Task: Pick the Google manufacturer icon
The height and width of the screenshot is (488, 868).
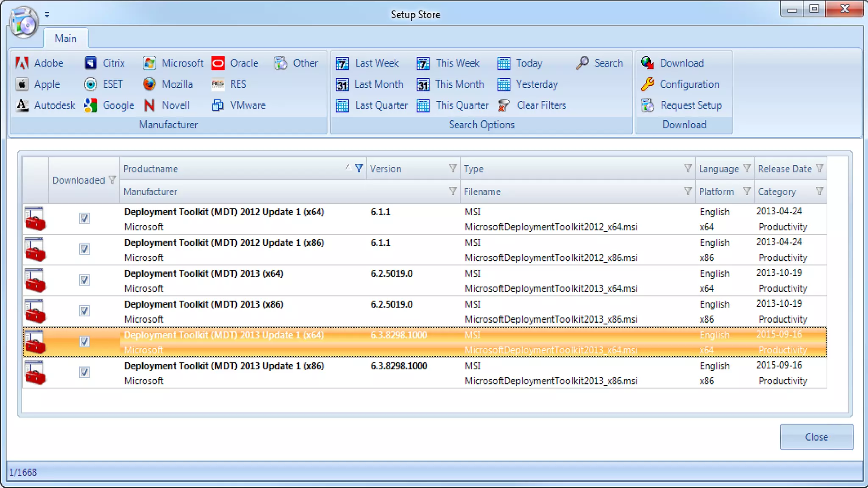Action: click(90, 105)
